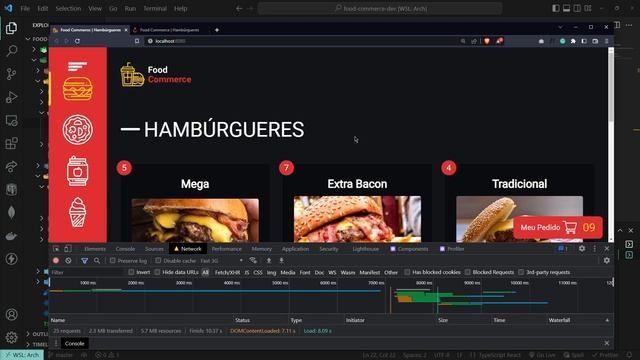
Task: Collapse the red sidebar menu lines icon
Action: (x=78, y=66)
